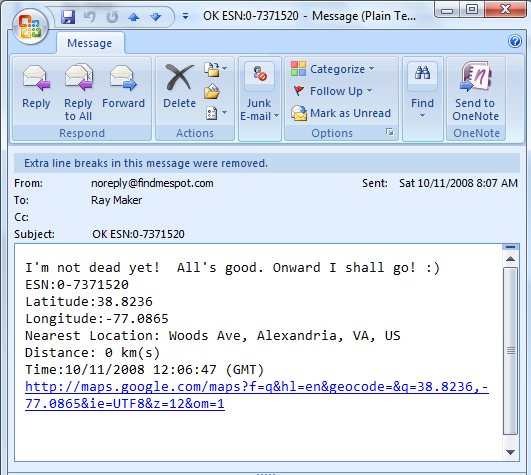Mark the message as Unread

point(341,113)
